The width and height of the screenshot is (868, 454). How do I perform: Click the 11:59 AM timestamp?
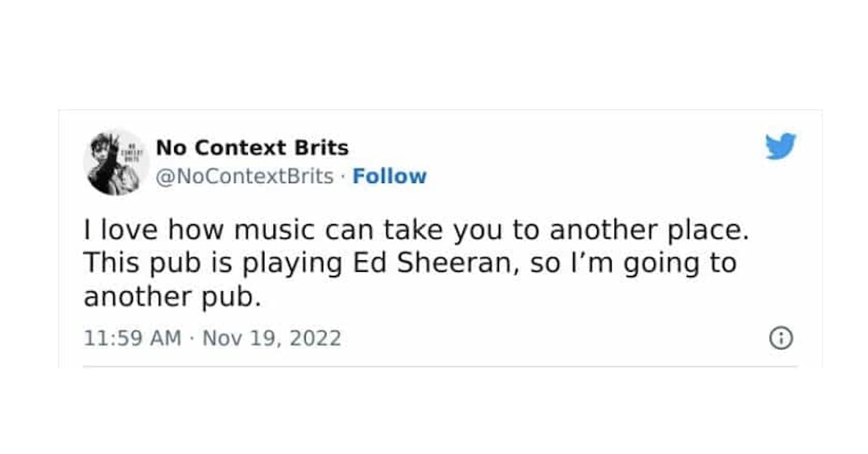132,338
